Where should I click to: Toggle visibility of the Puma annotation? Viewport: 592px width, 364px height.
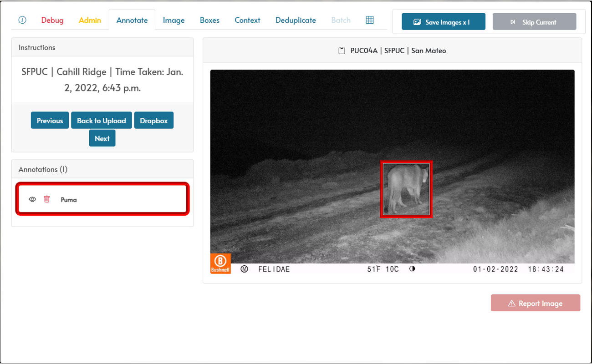(x=32, y=199)
